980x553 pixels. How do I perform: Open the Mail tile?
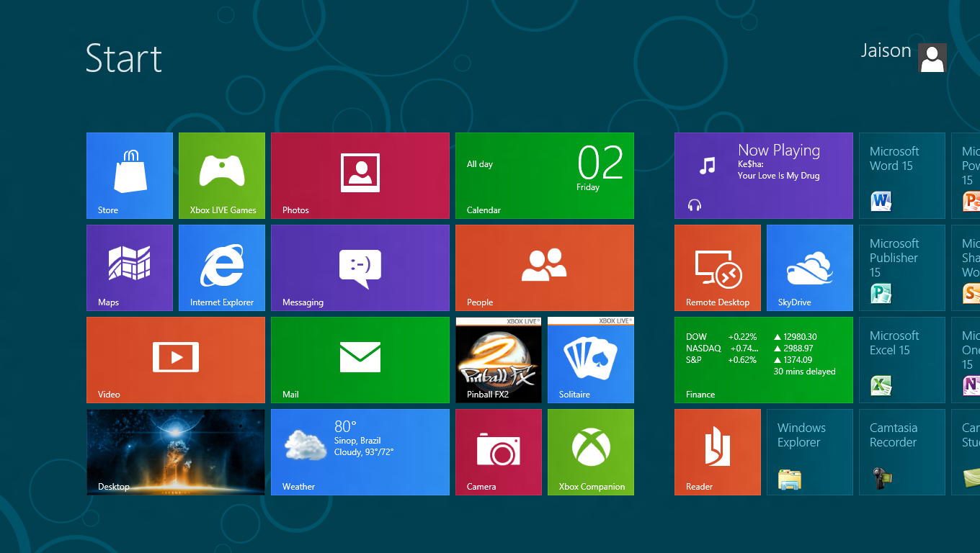pos(360,360)
